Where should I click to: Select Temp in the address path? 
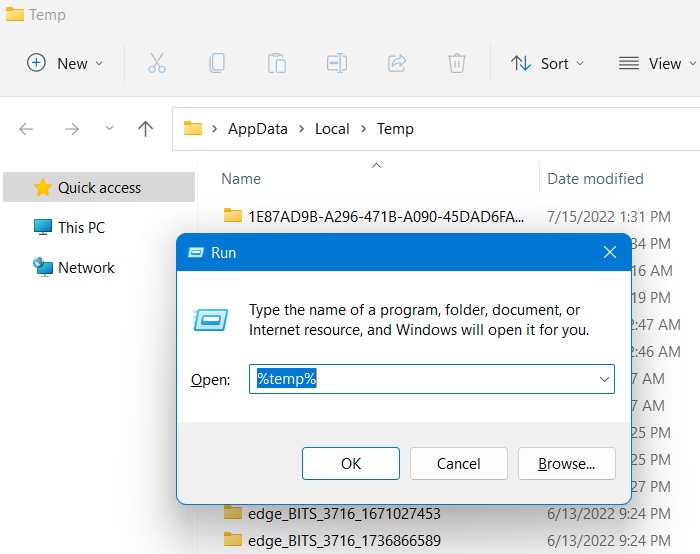395,129
